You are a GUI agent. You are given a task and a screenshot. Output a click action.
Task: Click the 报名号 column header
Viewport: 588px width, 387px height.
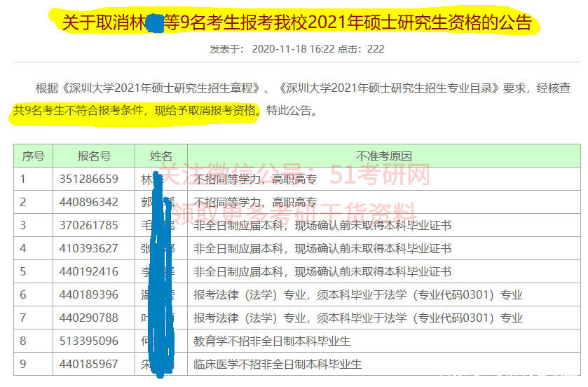(94, 156)
